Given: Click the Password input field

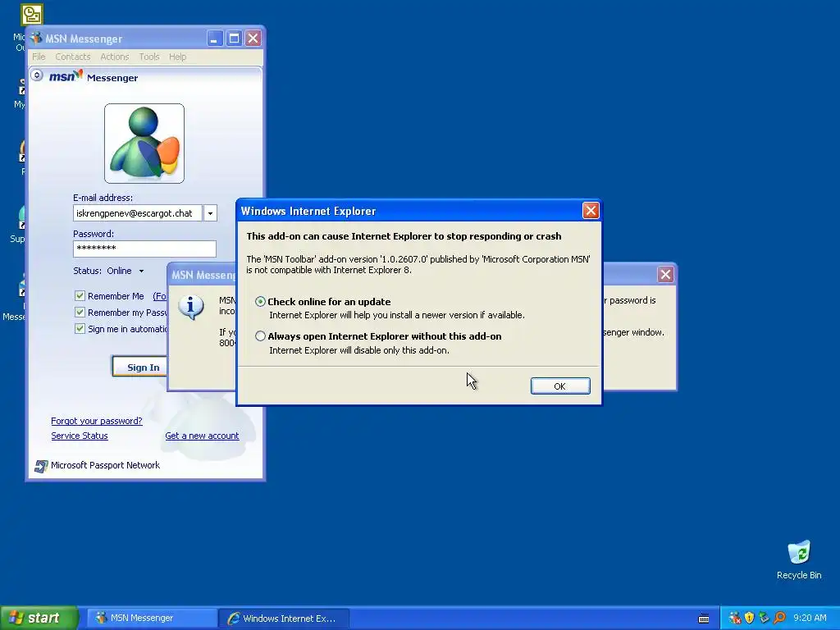Looking at the screenshot, I should 144,249.
